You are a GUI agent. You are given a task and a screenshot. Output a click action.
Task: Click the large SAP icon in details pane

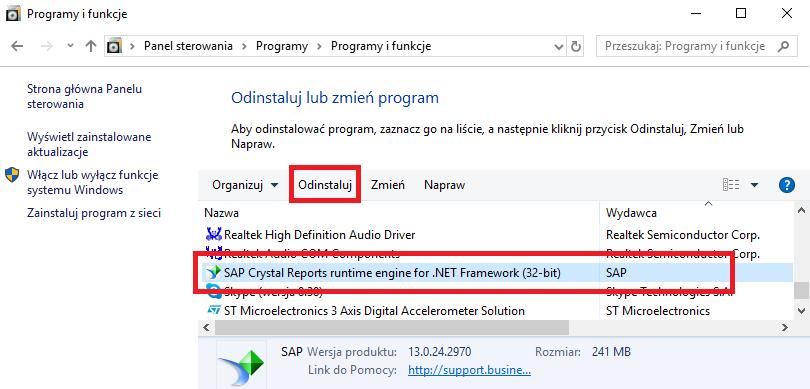point(241,367)
